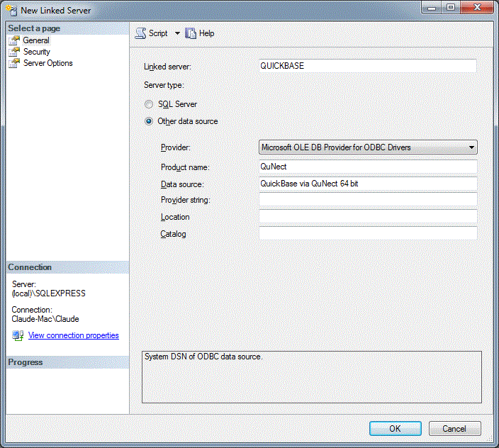Click the System DSN description box
The image size is (499, 448).
coord(312,377)
